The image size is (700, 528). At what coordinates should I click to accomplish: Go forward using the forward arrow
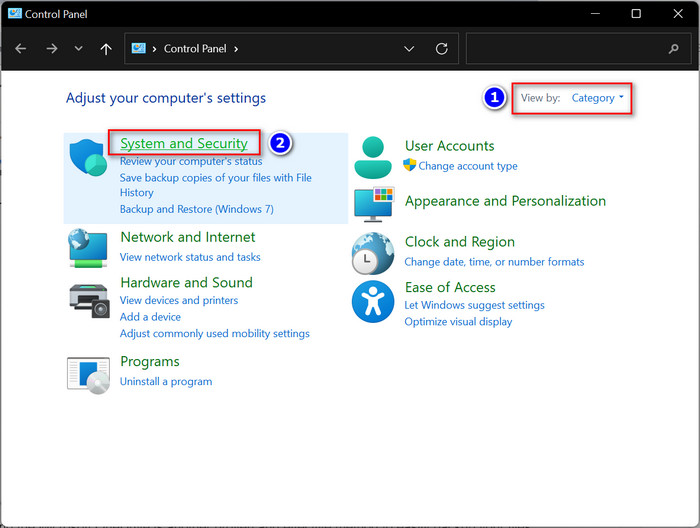click(x=52, y=48)
